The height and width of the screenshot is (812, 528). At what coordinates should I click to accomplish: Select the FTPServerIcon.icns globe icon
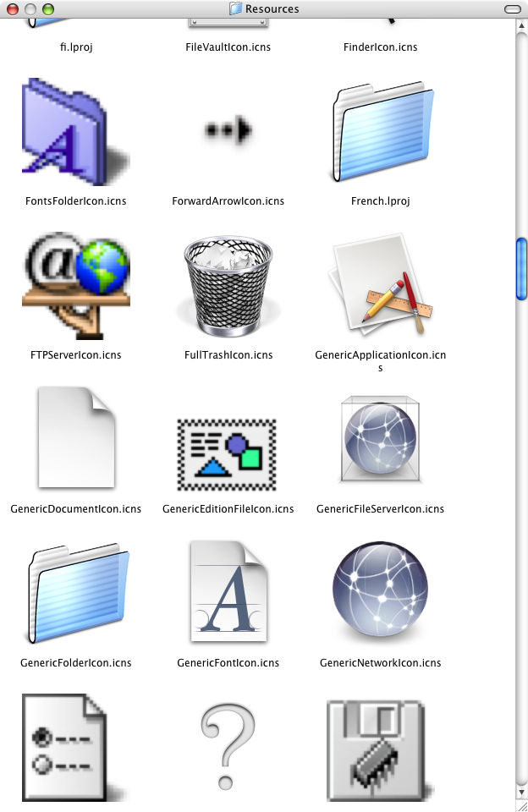[x=75, y=285]
